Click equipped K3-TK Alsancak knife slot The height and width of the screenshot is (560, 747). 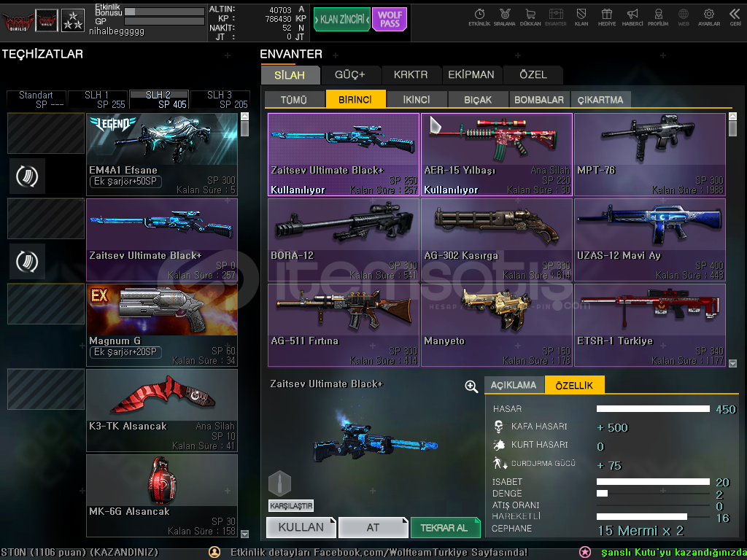[x=162, y=411]
